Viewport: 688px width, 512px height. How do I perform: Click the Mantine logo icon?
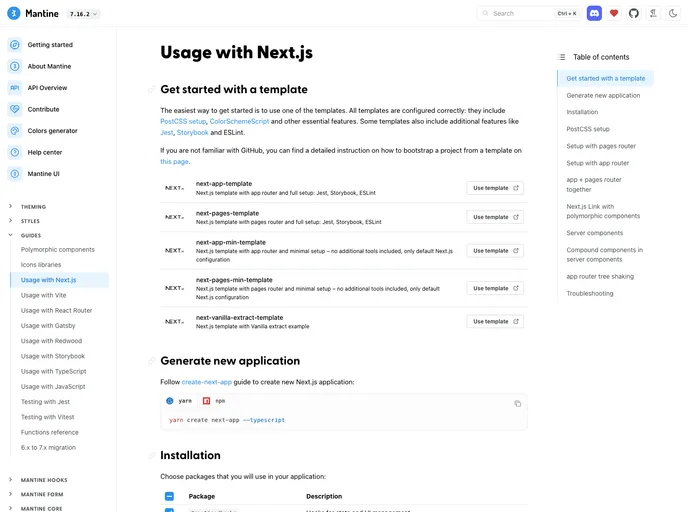tap(14, 14)
